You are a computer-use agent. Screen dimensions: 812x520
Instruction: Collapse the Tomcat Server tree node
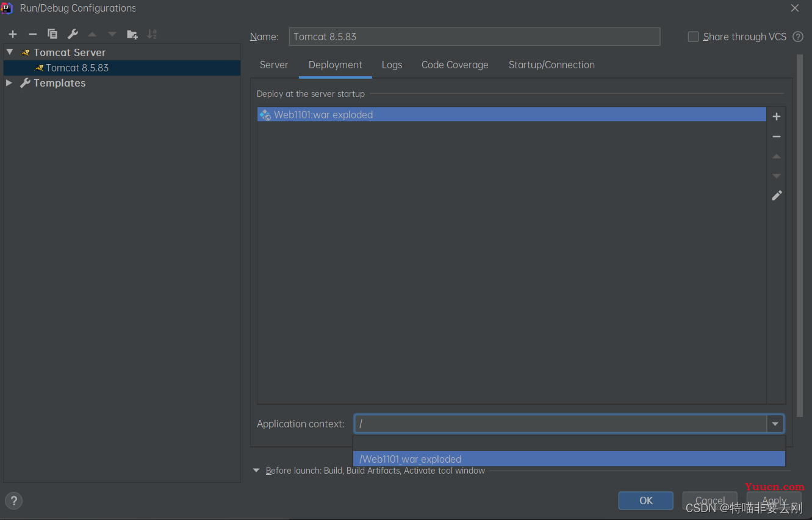(10, 52)
